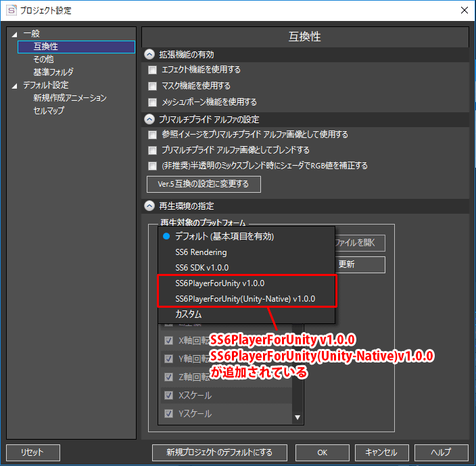The image size is (476, 466).
Task: Click Ver.5互換の設定に変更する button
Action: pyautogui.click(x=204, y=184)
